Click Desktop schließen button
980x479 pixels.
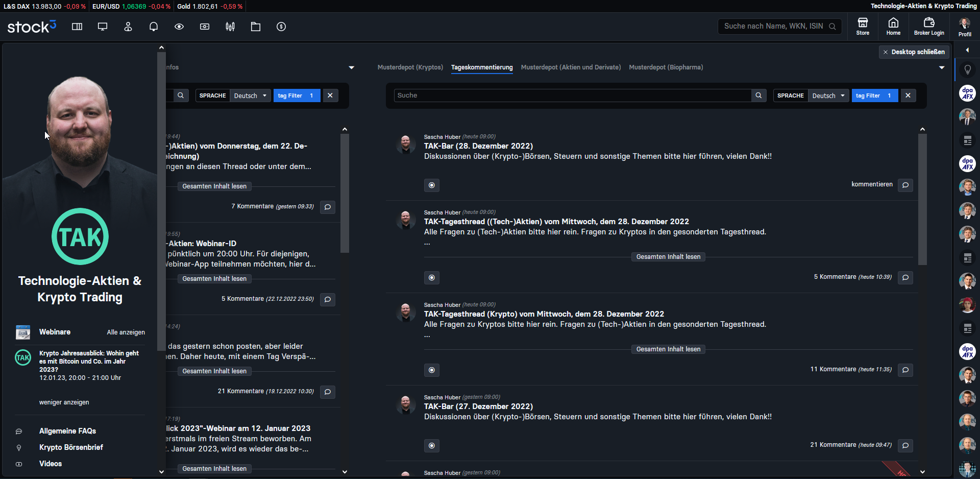point(914,52)
